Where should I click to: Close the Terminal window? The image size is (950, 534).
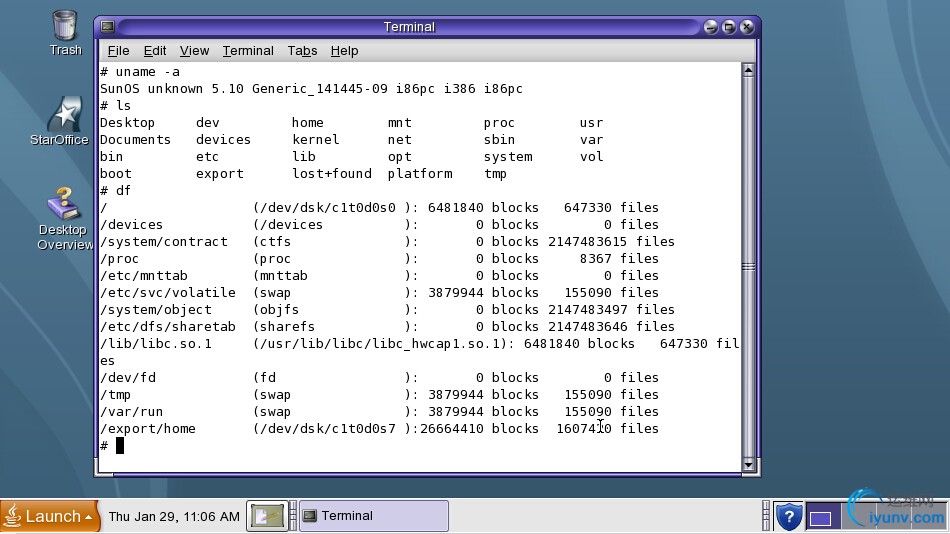coord(747,27)
